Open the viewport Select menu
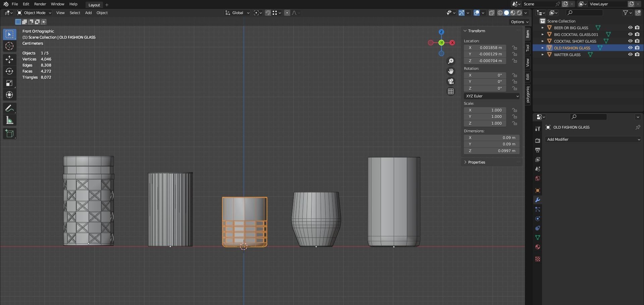644x305 pixels. 75,13
